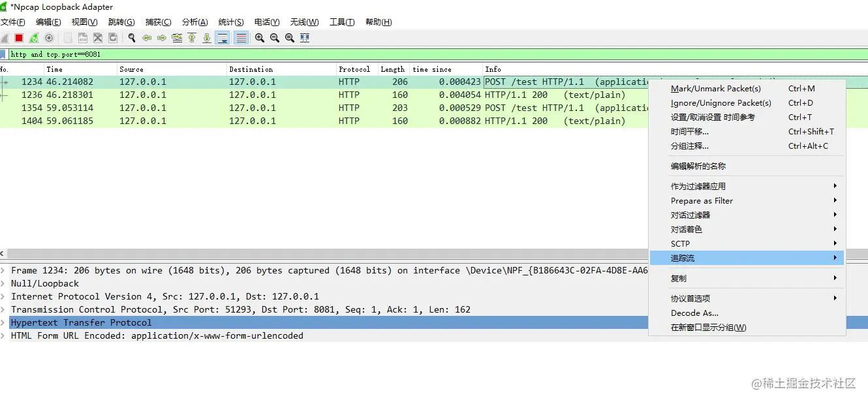Viewport: 868px width, 402px height.
Task: Open capture options gear icon
Action: pos(49,38)
